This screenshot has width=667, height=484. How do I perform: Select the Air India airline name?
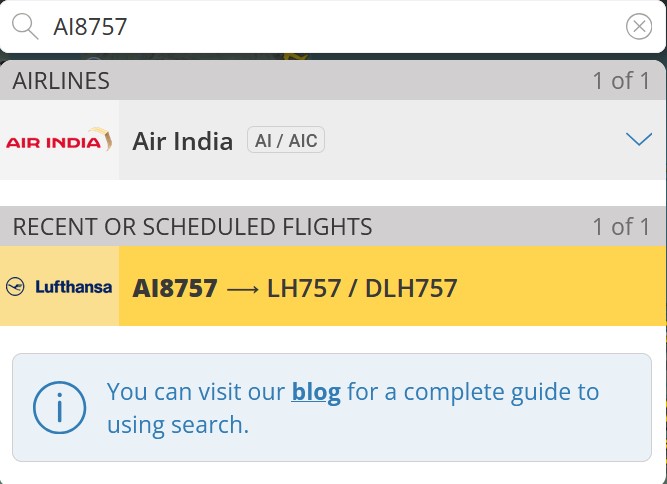pos(182,141)
